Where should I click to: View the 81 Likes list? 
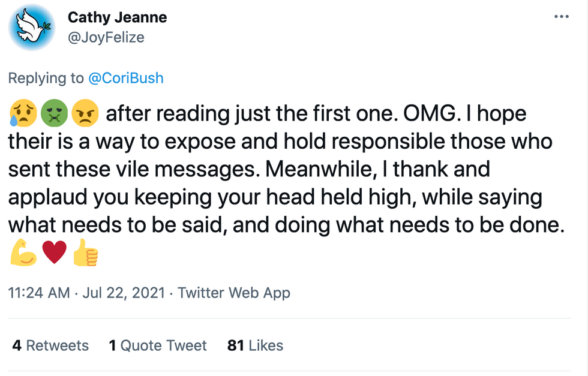255,345
